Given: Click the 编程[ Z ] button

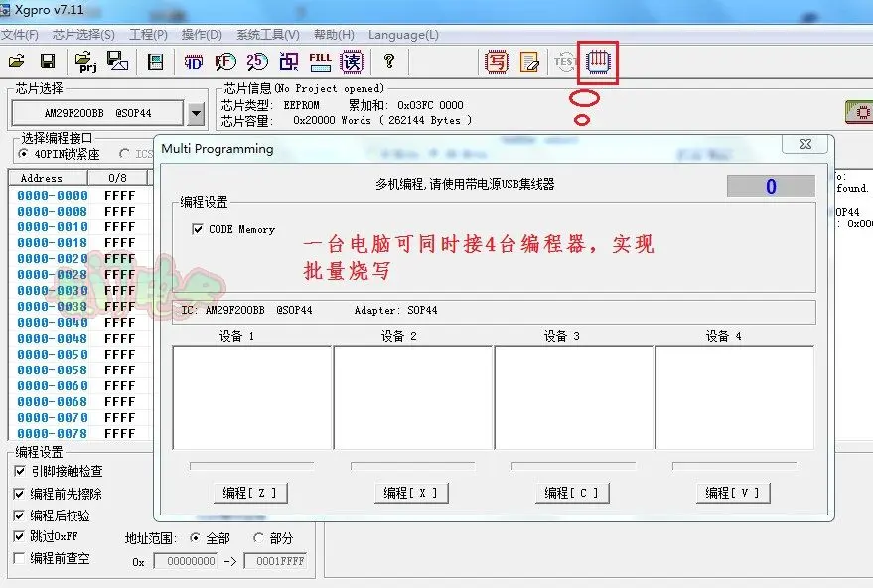Looking at the screenshot, I should tap(250, 493).
